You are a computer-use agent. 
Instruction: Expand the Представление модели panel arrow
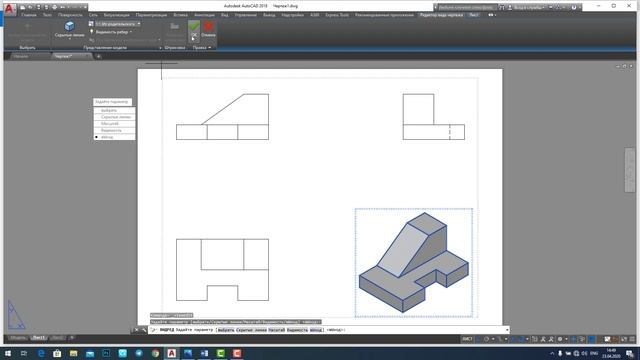pyautogui.click(x=160, y=48)
